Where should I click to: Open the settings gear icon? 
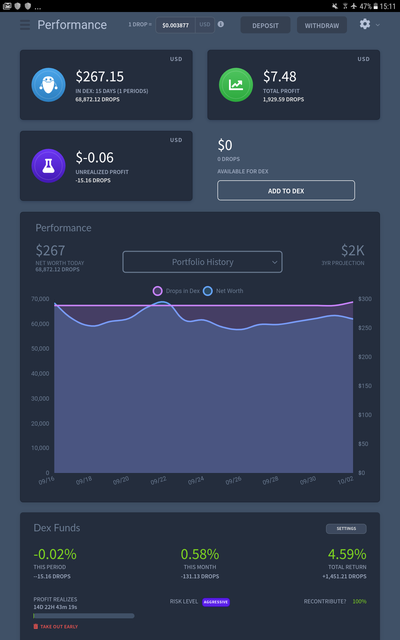364,24
